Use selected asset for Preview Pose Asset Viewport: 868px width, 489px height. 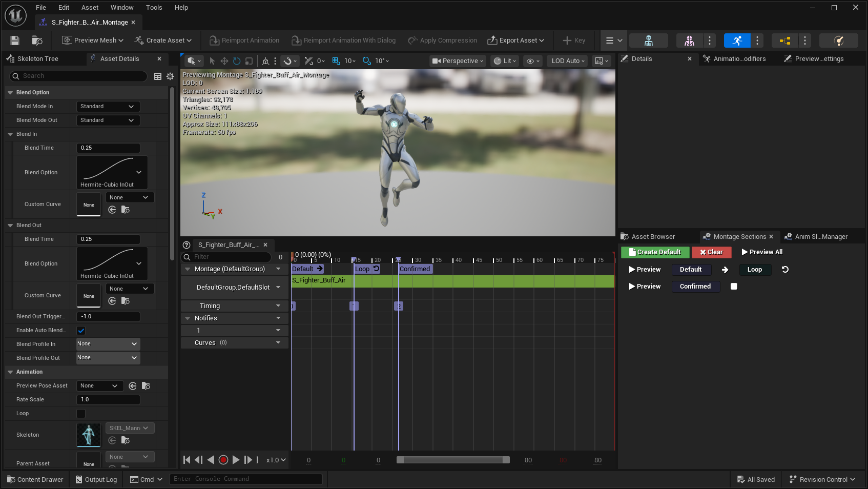133,386
